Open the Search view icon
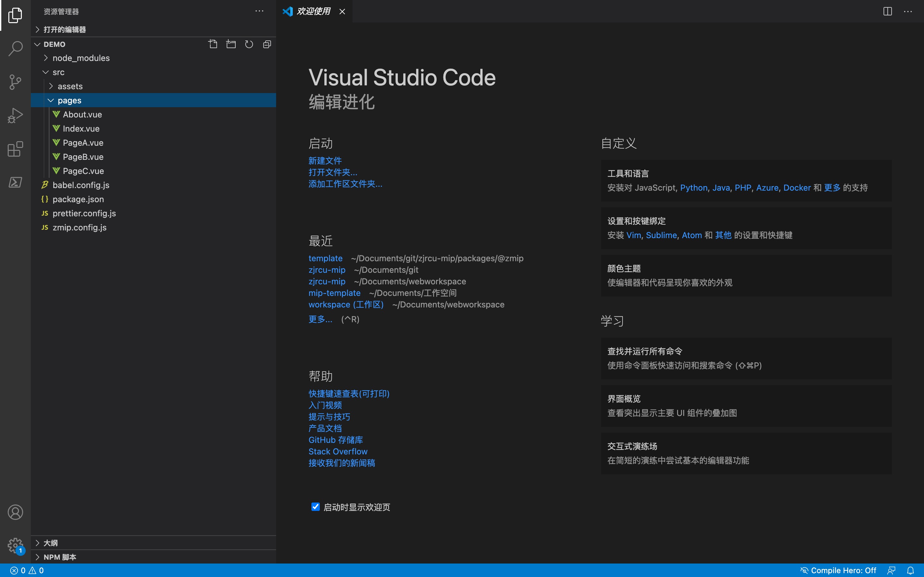 click(15, 48)
